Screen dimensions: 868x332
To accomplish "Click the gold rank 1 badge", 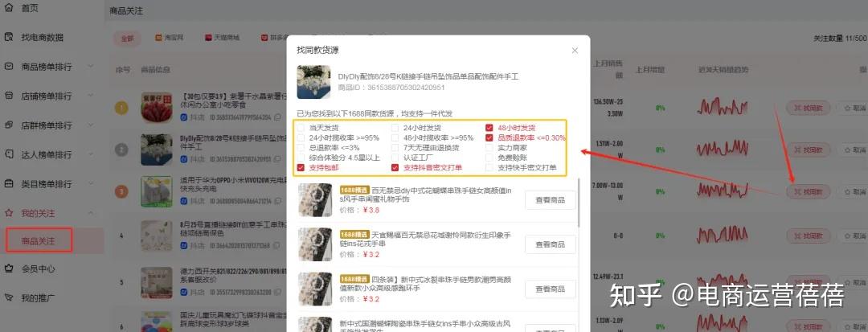I will (x=121, y=108).
